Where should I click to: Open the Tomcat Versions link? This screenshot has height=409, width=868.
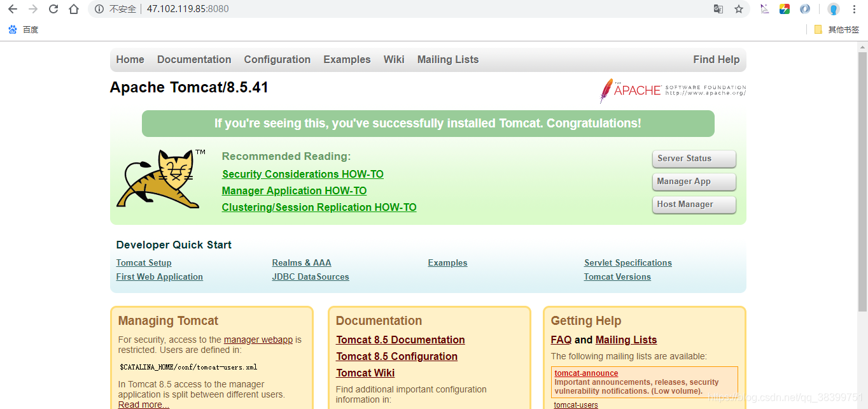pos(617,276)
